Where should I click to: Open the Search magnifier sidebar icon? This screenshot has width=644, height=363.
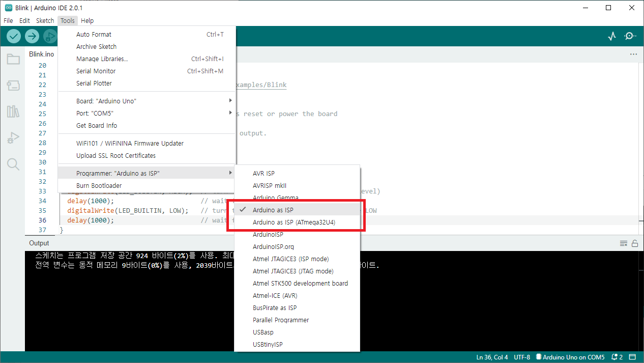click(13, 164)
